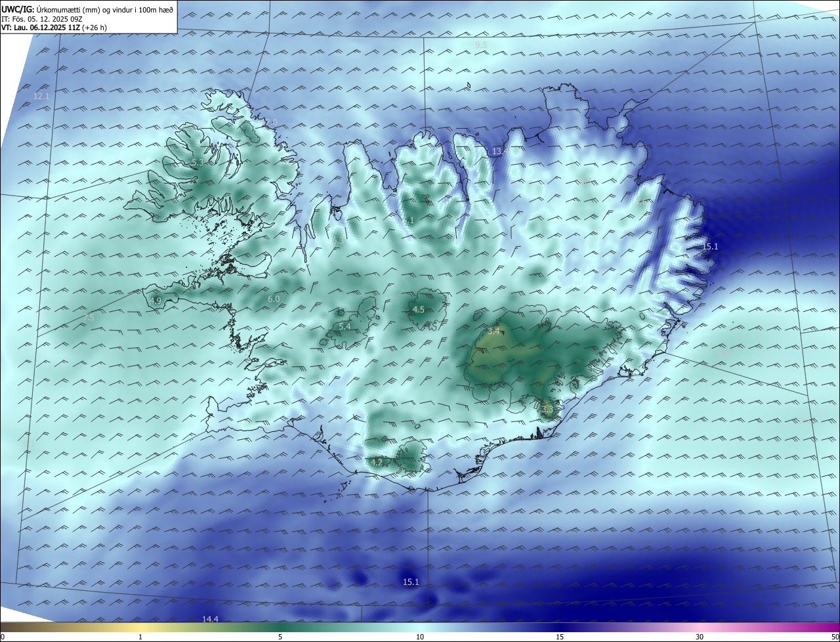Click the 'IT: Fös. 05. 12. 2025 09Z' line
The image size is (840, 642).
click(41, 19)
